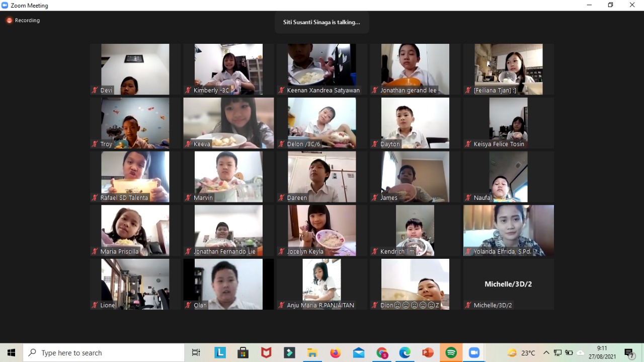Click the muted mic icon on Devi's tile
This screenshot has height=362, width=644.
pos(95,91)
